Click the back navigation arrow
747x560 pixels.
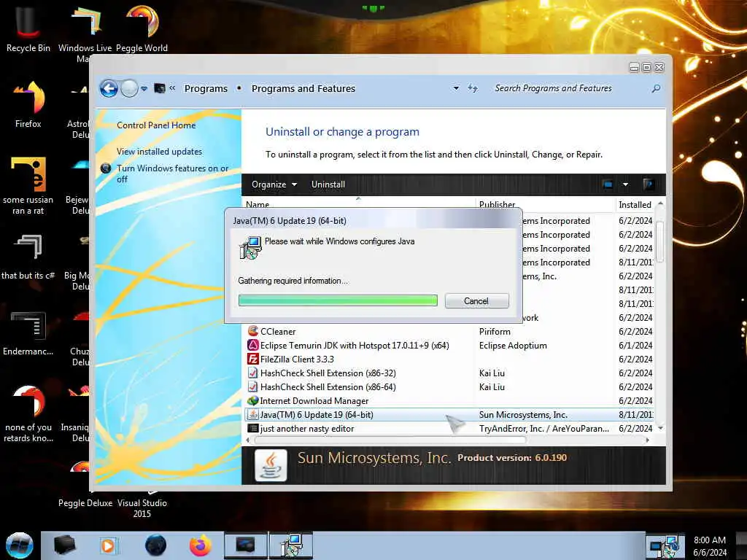(109, 88)
